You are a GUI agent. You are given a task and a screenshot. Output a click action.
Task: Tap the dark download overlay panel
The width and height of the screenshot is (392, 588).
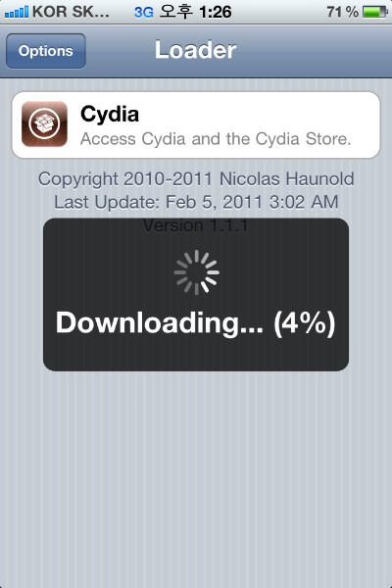(x=196, y=295)
